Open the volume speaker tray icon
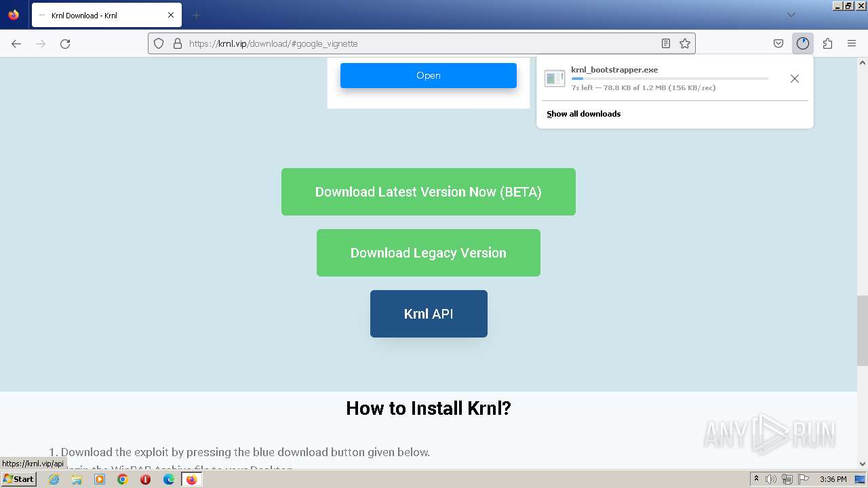 point(771,479)
